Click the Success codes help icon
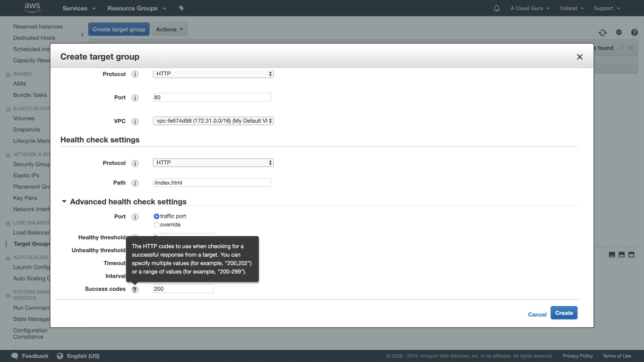The height and width of the screenshot is (362, 644). click(x=135, y=289)
